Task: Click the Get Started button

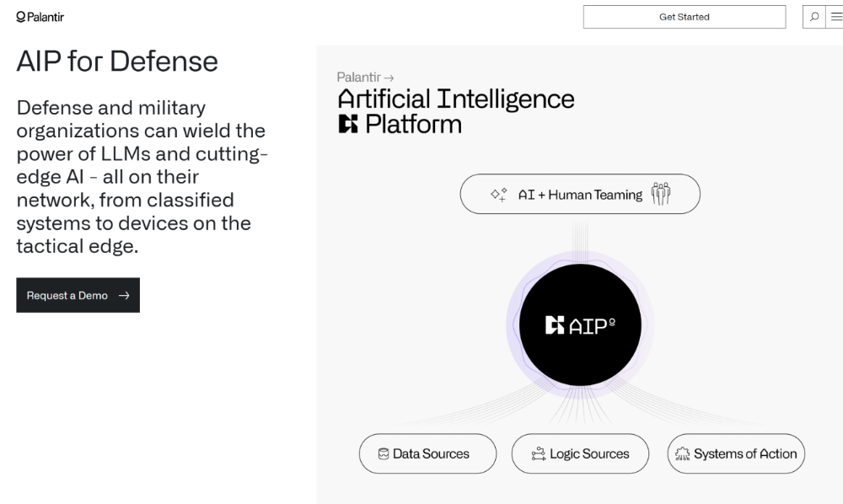Action: pos(684,17)
